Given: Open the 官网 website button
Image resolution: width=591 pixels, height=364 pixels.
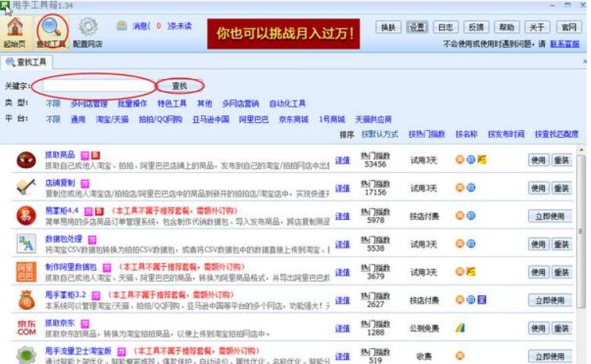Looking at the screenshot, I should (x=569, y=27).
